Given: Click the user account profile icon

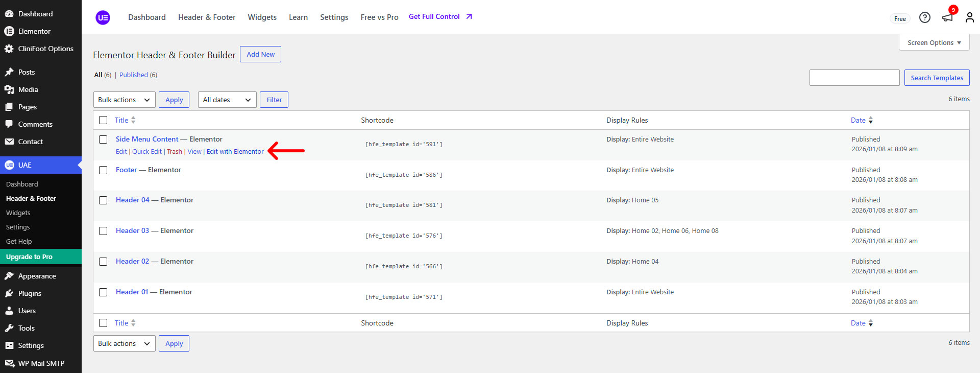Looking at the screenshot, I should (x=969, y=17).
